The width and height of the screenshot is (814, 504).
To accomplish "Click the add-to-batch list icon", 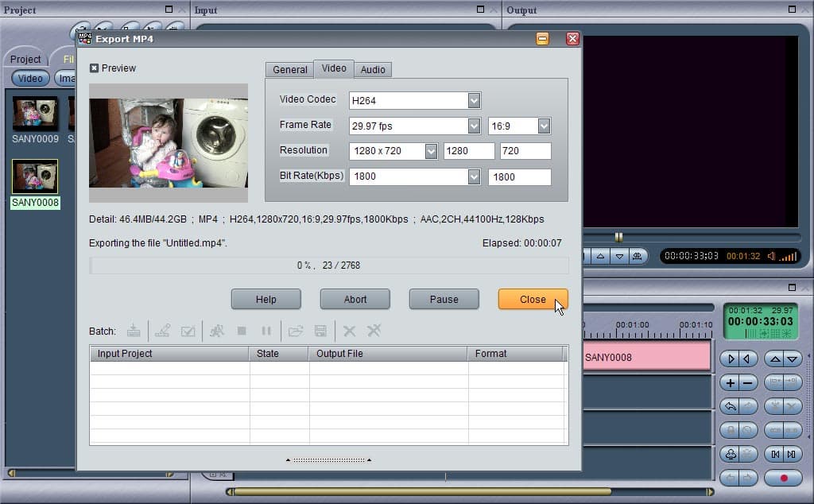I will (134, 331).
